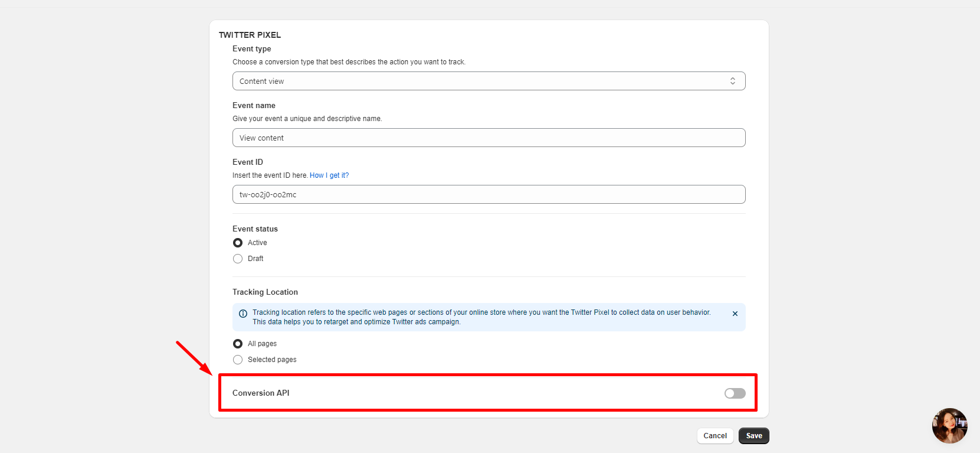Click the up-down chevron in Event type selector
The image size is (980, 453).
coord(732,81)
